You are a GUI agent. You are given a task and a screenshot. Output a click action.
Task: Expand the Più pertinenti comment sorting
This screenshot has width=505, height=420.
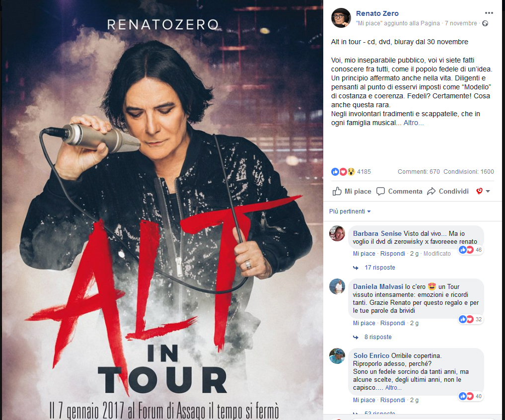click(x=350, y=211)
